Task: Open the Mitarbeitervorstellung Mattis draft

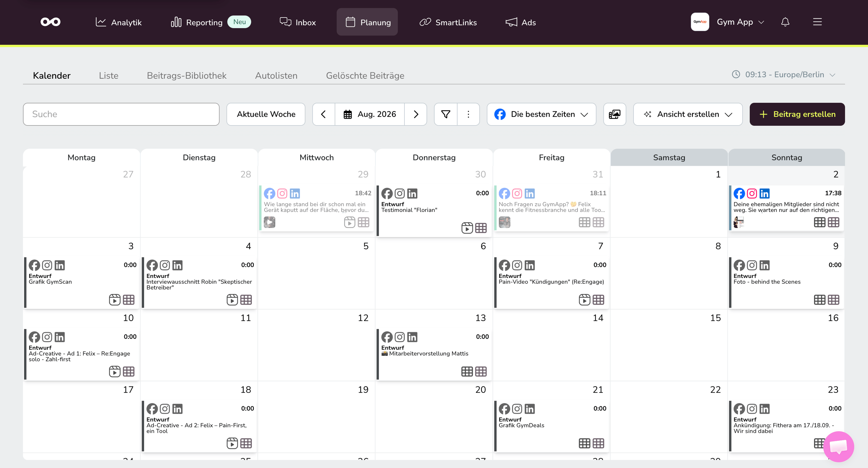Action: click(434, 354)
